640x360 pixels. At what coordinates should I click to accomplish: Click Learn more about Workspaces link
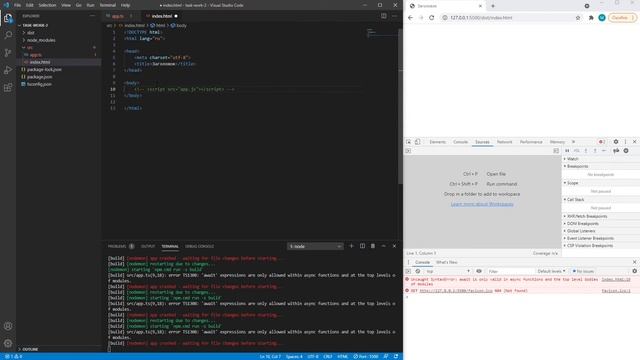(x=482, y=204)
